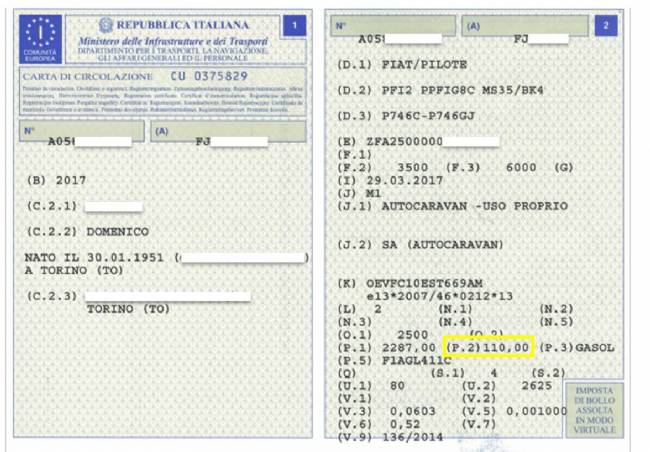Click the redacted (C.2.1) surname box
This screenshot has height=452, width=650.
113,206
